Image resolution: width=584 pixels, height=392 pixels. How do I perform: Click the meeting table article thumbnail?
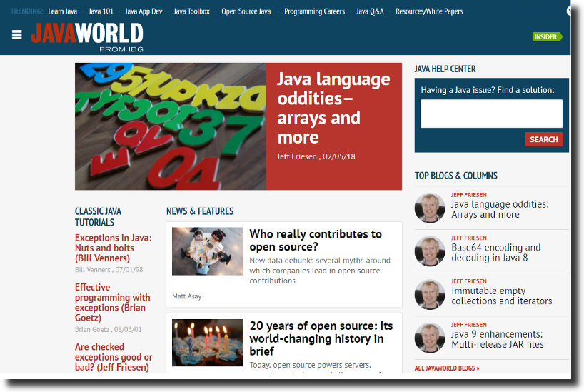click(x=208, y=251)
